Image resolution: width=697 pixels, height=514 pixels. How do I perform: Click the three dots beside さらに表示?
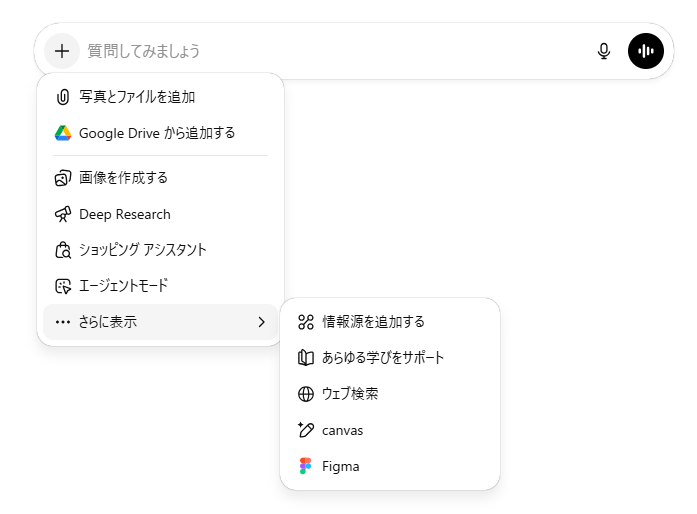[63, 322]
